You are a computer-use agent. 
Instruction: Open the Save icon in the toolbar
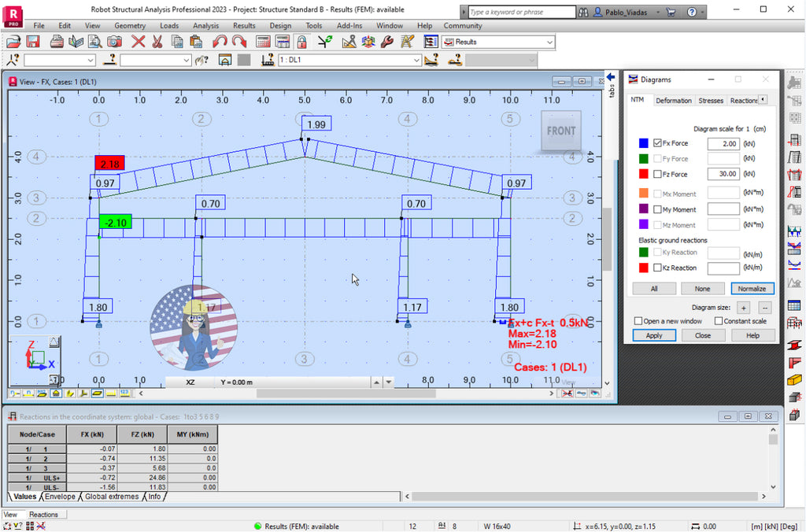point(34,41)
